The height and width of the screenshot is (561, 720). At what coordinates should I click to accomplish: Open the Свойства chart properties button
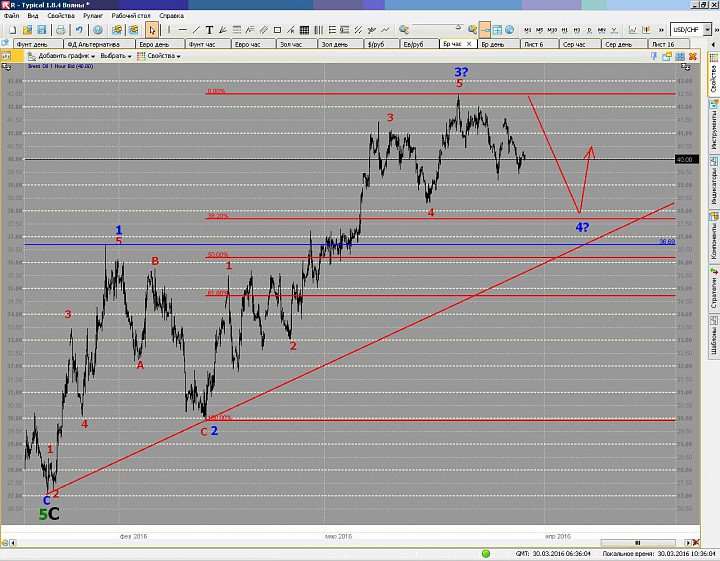click(158, 56)
